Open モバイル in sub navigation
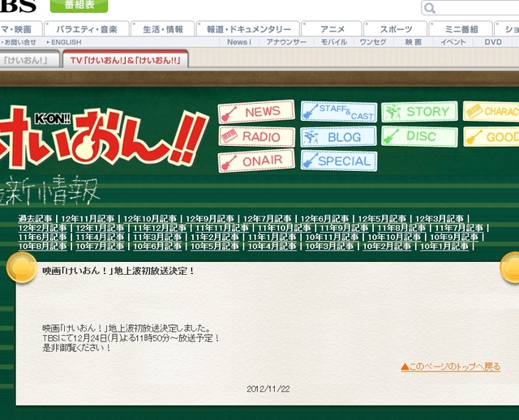Viewport: 519px width, 420px height. (333, 42)
